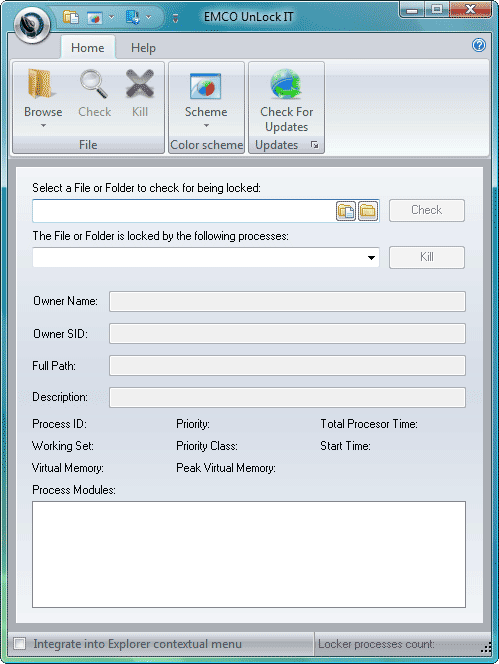Open the customize quick access toolbar arrow

(x=175, y=18)
